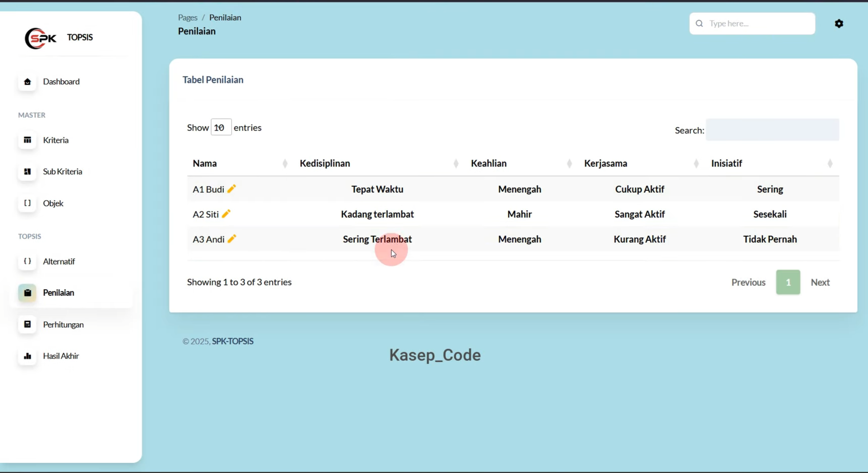Click the Alternatif curly braces icon
The height and width of the screenshot is (473, 868).
[x=27, y=261]
